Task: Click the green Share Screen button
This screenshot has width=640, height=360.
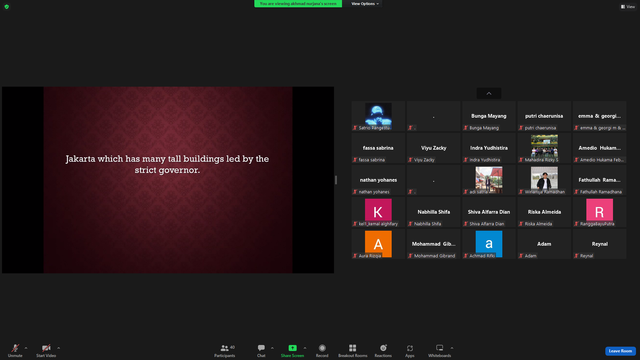Action: pos(292,350)
